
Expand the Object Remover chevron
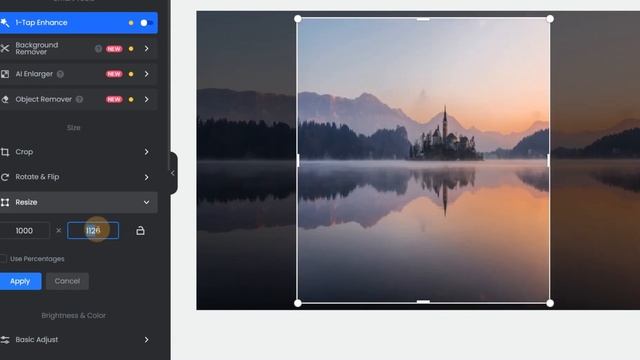coord(147,99)
